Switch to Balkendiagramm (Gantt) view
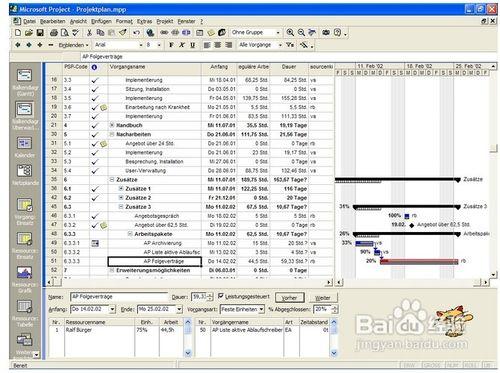 [x=25, y=81]
